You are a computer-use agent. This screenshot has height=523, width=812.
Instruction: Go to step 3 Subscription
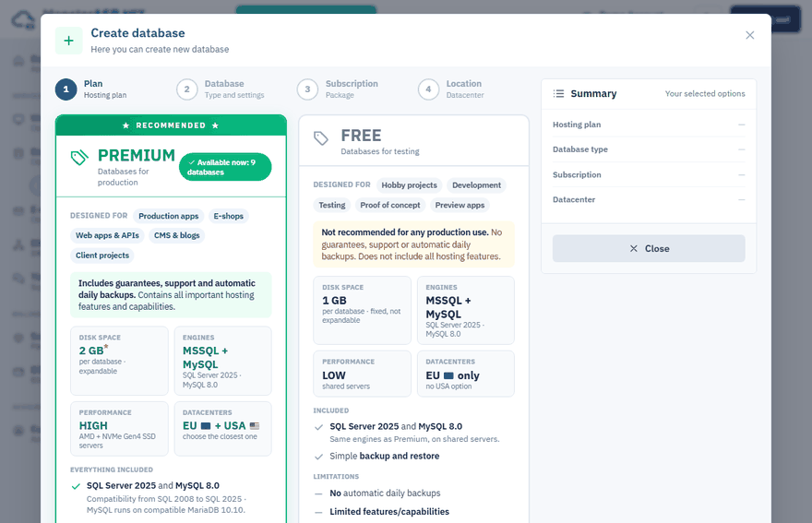(338, 89)
